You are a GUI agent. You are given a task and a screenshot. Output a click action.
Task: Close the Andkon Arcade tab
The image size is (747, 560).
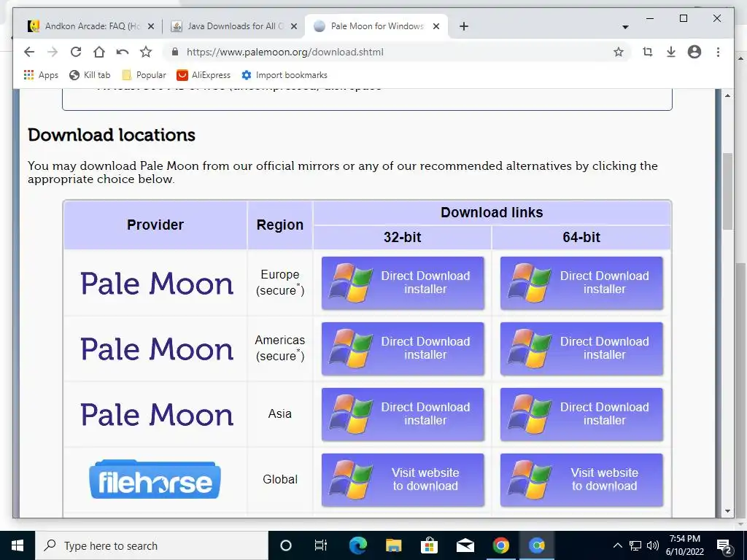click(151, 26)
